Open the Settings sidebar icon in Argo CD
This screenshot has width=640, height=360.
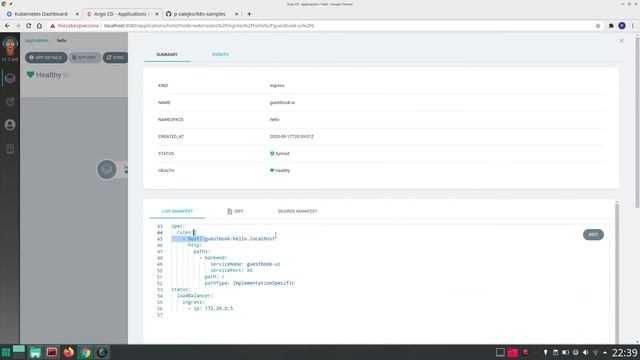[x=10, y=102]
